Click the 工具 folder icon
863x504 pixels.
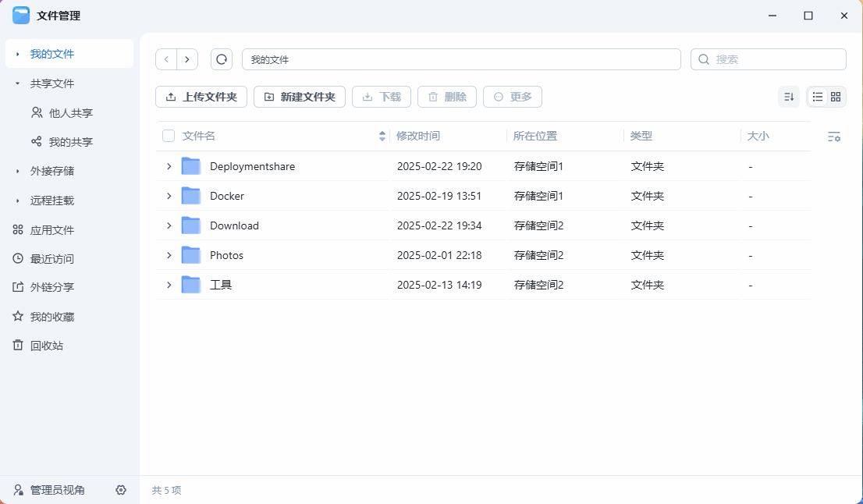pyautogui.click(x=191, y=285)
